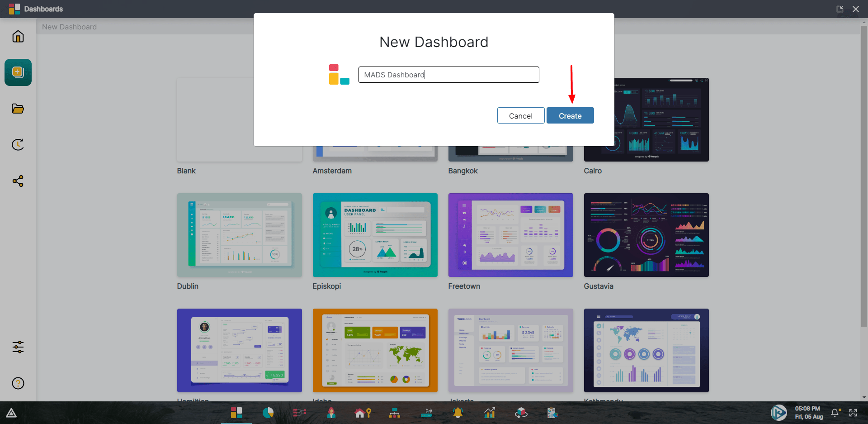Select the New Dashboard icon in the sidebar
Viewport: 868px width, 424px height.
[x=18, y=72]
